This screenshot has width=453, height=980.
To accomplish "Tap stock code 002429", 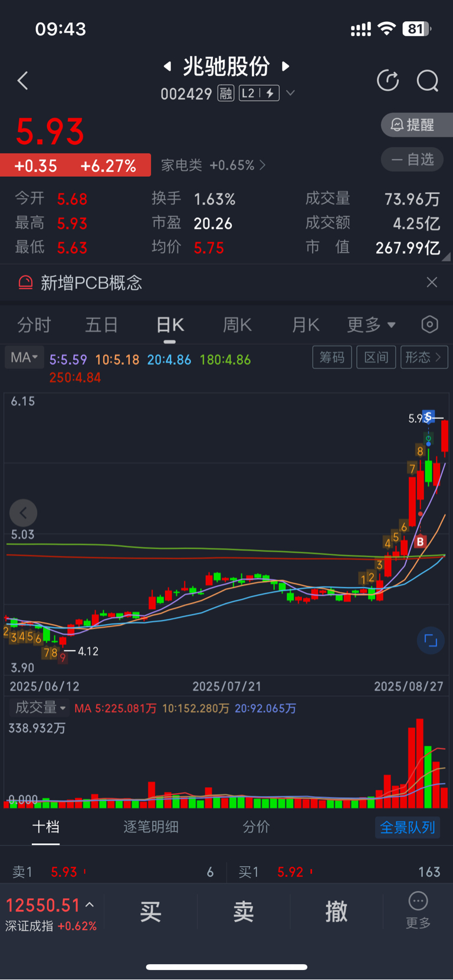I will (186, 94).
